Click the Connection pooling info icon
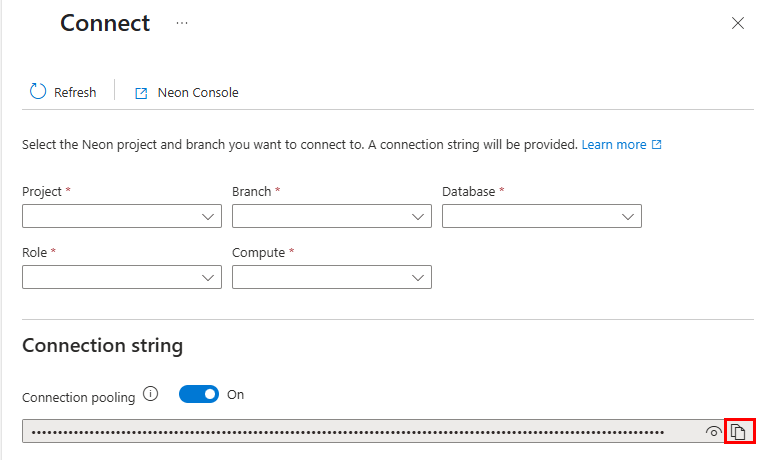This screenshot has height=460, width=766. 150,394
